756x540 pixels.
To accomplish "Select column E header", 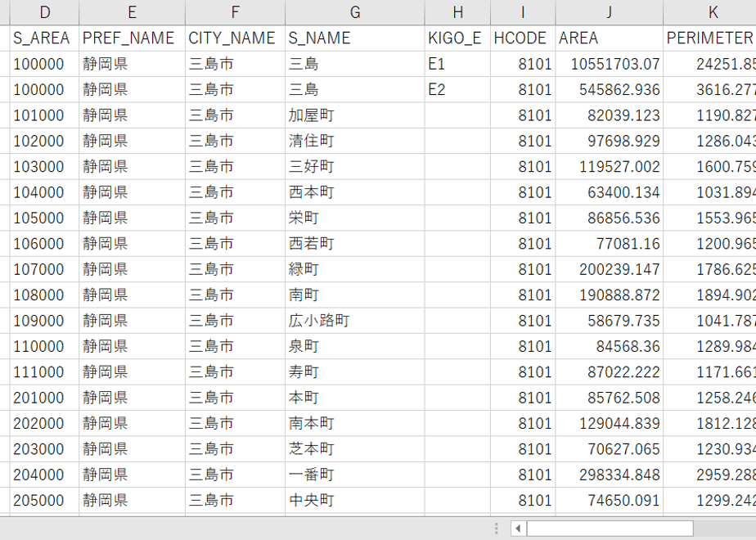I will tap(132, 12).
